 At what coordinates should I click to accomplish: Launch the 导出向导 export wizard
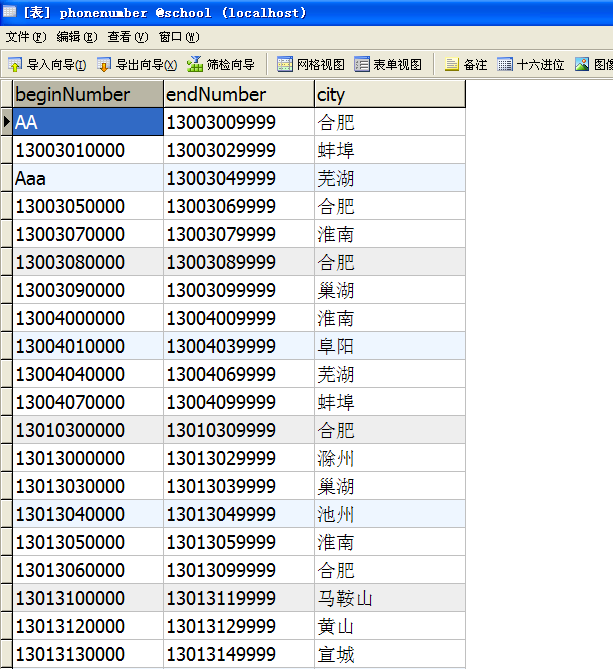136,65
